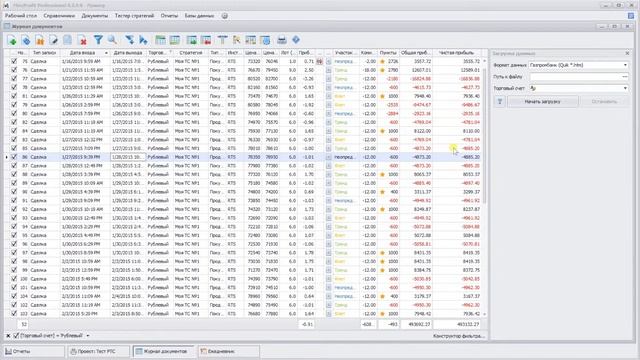Click the Тип записи column header
Viewport: 640px width, 360px height.
point(44,53)
